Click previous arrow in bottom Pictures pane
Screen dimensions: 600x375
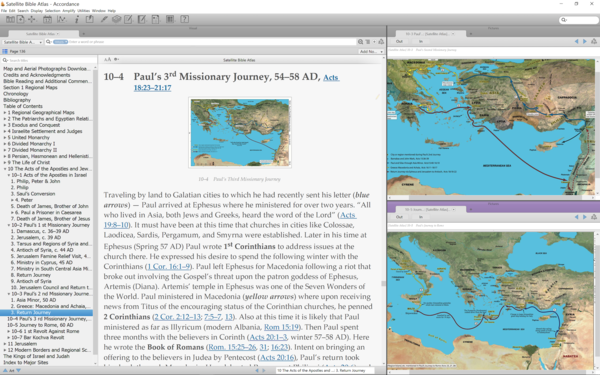[x=577, y=217]
